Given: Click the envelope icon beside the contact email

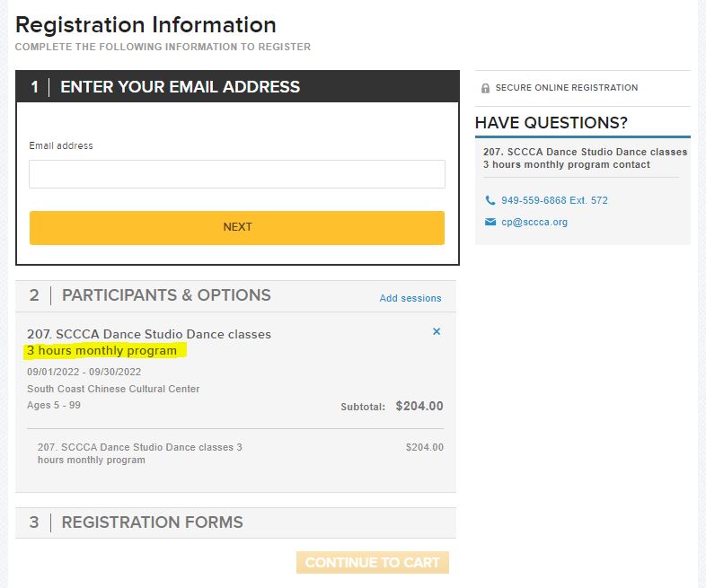Looking at the screenshot, I should (490, 223).
